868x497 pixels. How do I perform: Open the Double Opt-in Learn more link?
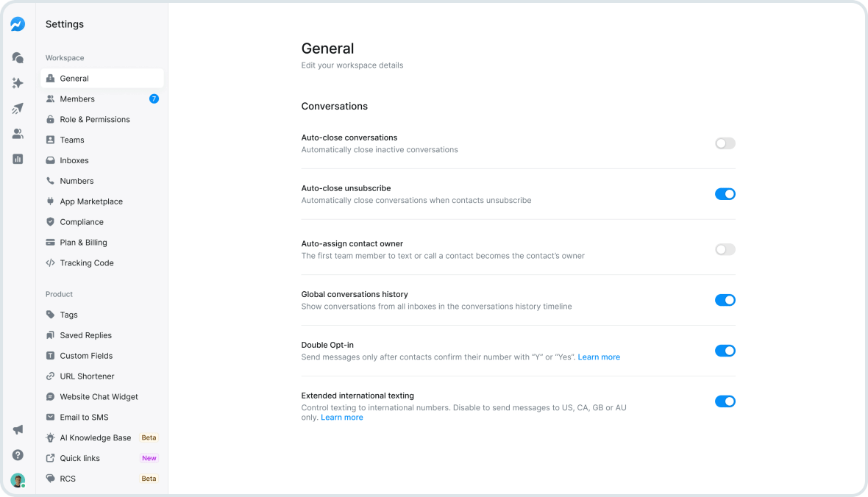coord(599,357)
